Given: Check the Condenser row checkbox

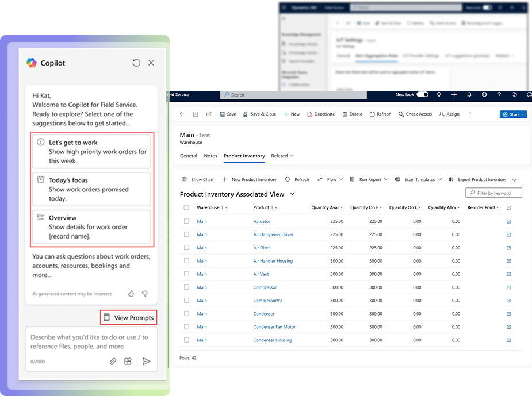Looking at the screenshot, I should coord(186,314).
